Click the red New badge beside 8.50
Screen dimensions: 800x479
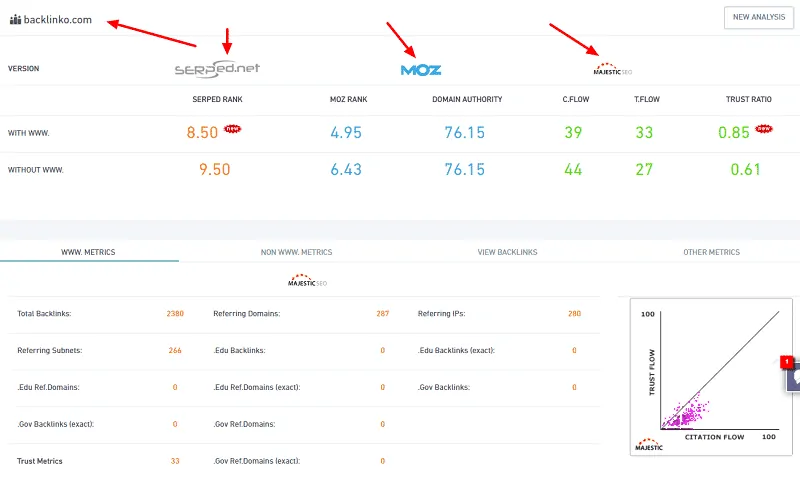point(233,129)
